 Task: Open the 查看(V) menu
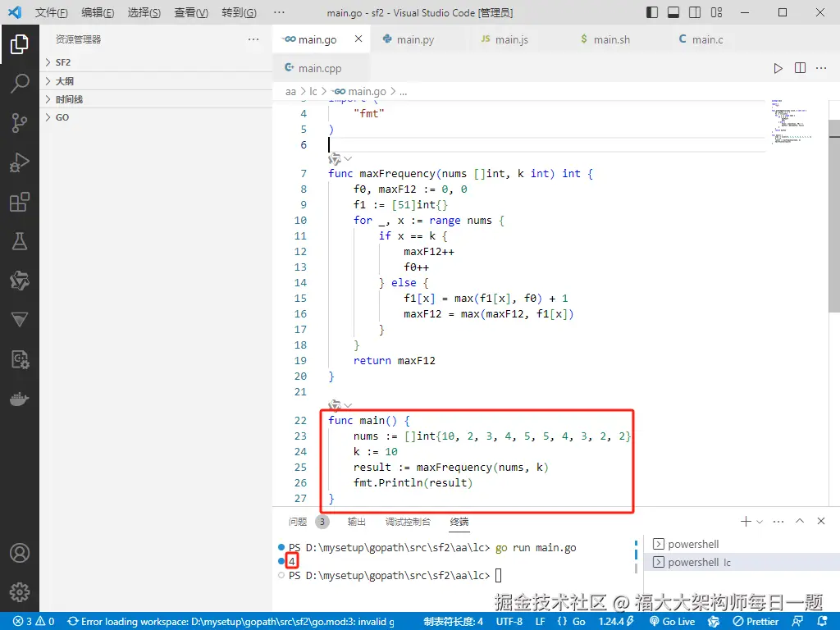(191, 12)
